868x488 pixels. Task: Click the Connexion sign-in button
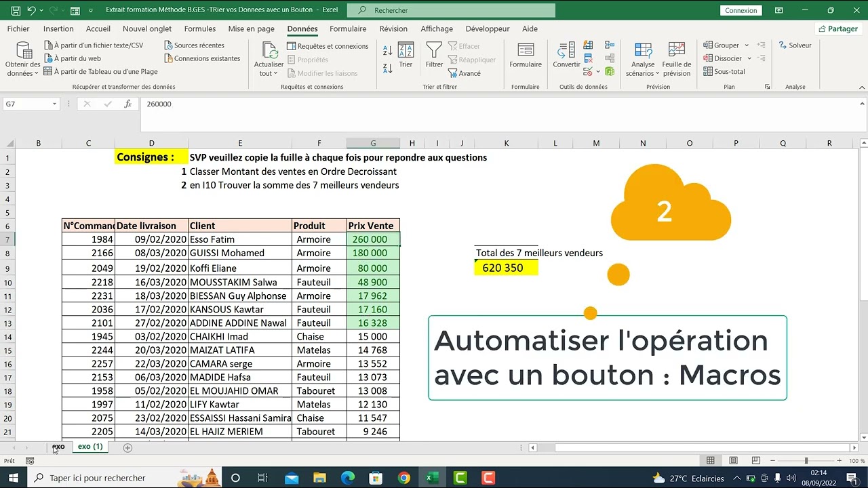741,10
